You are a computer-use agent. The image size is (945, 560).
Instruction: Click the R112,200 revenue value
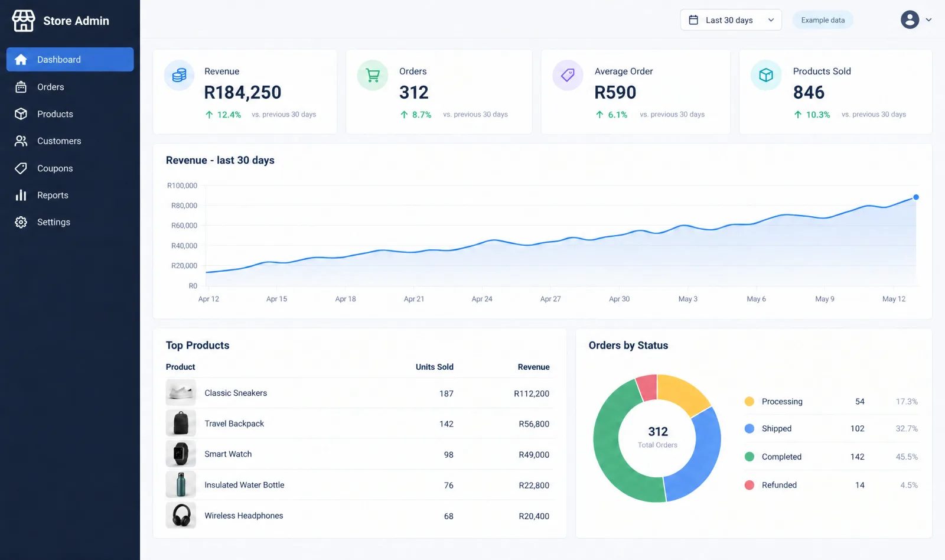coord(532,393)
